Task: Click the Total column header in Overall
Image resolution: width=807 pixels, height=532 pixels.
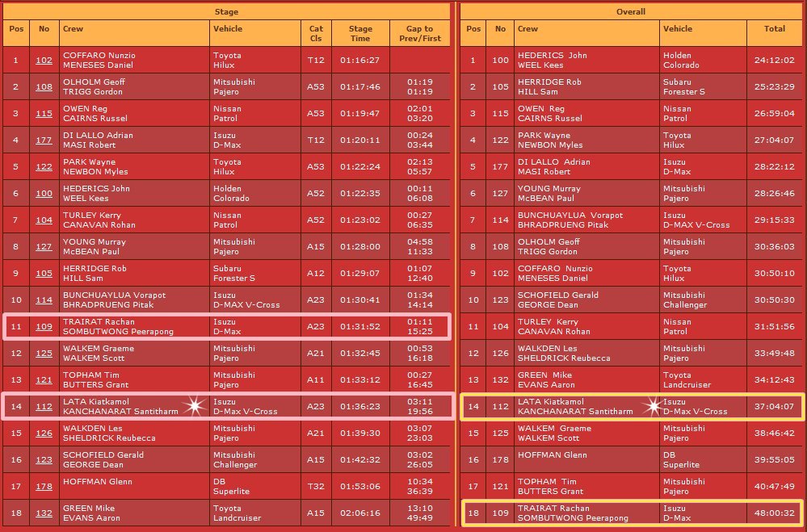Action: coord(775,33)
